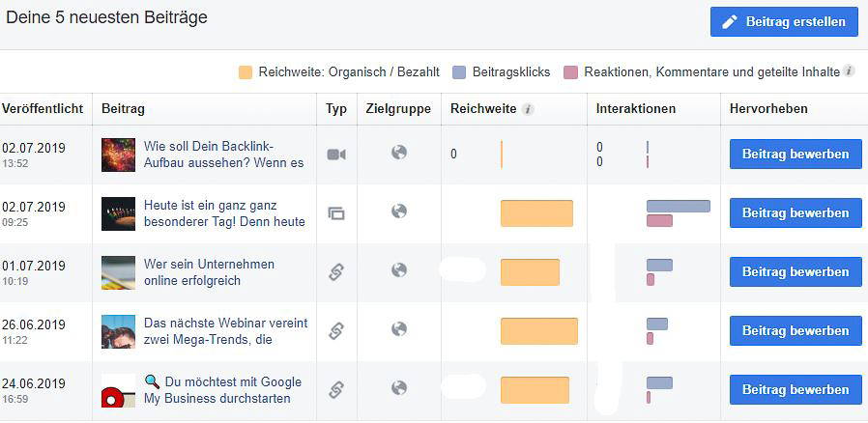Image resolution: width=868 pixels, height=423 pixels.
Task: Click the thumbnail of the 'Wer sein Unternehmen' post
Action: 118,272
